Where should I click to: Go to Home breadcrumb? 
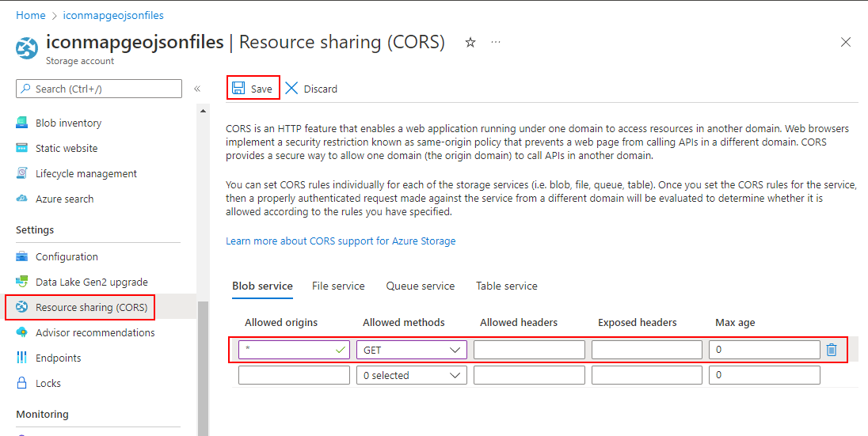pos(30,16)
